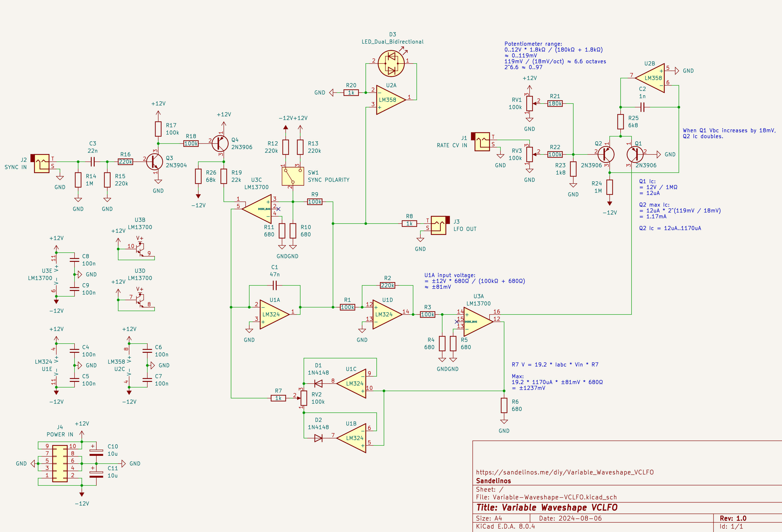The image size is (782, 532).
Task: Click the U3A LM13700 amplifier symbol
Action: click(x=478, y=322)
